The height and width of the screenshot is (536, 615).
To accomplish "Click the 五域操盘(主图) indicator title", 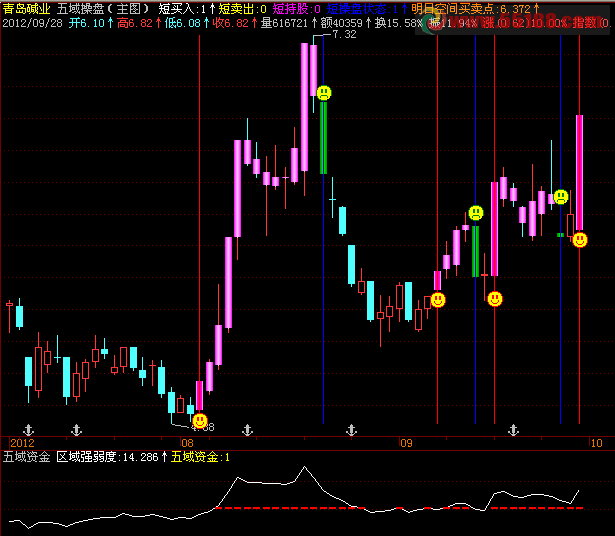I will tap(103, 9).
